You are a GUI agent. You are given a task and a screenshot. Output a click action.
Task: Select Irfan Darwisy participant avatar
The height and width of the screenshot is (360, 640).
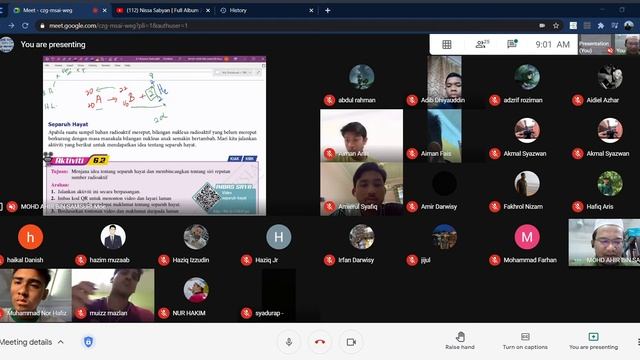[361, 237]
